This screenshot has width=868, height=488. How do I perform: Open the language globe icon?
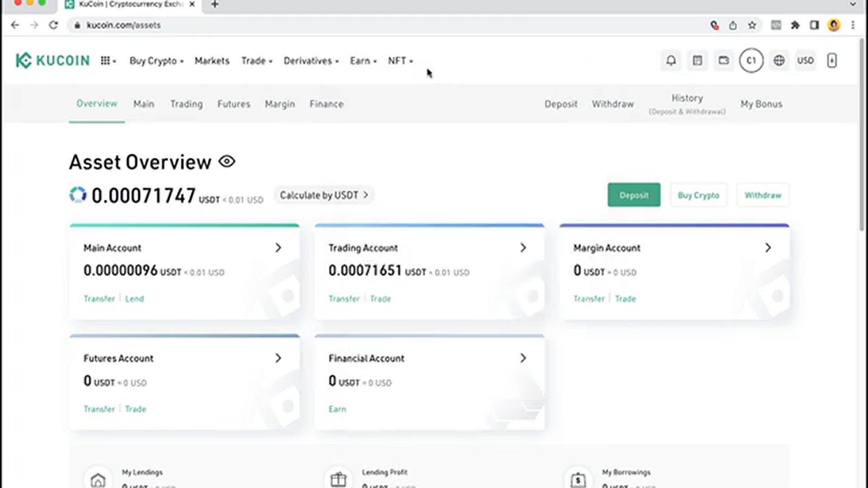[x=779, y=61]
